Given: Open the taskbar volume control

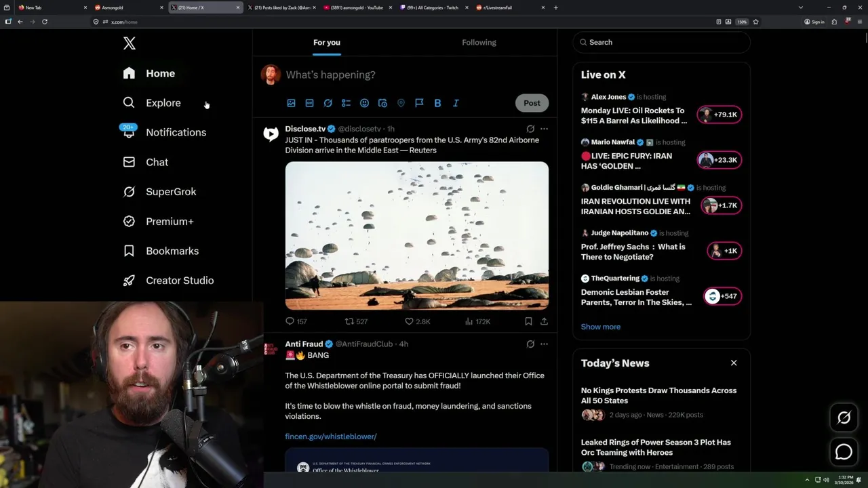Looking at the screenshot, I should pos(826,480).
